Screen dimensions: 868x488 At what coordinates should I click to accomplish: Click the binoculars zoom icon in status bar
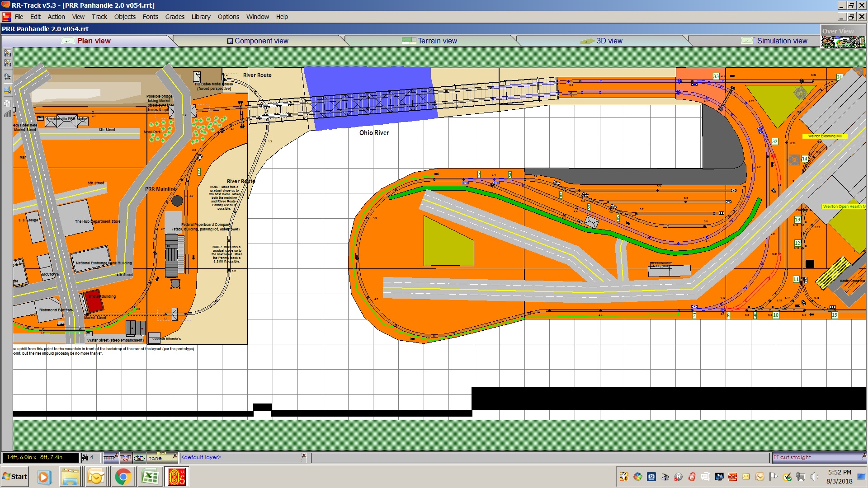[x=85, y=458]
